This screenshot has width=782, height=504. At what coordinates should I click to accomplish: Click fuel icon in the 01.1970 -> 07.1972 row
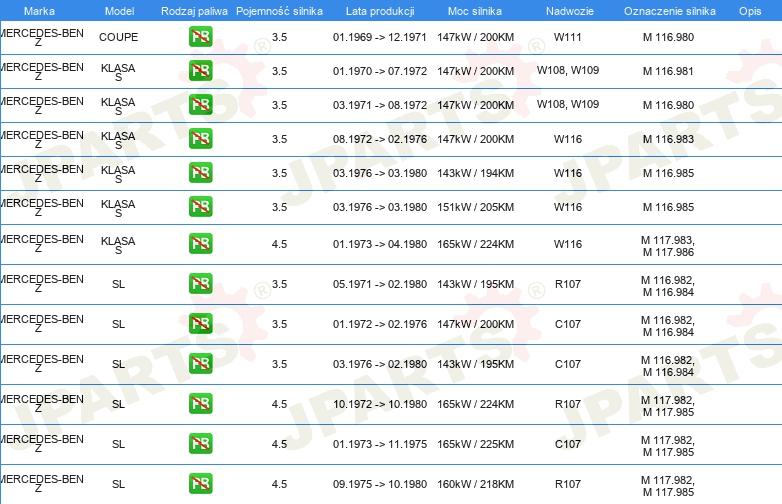[x=200, y=70]
